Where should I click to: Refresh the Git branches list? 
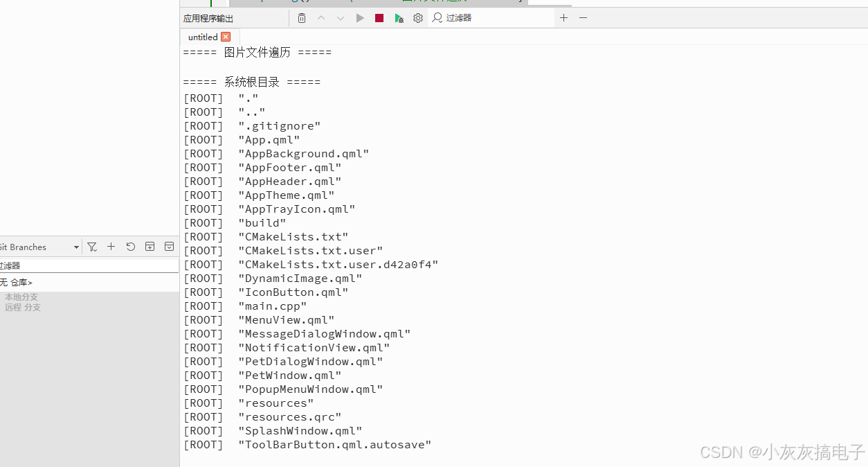(130, 246)
